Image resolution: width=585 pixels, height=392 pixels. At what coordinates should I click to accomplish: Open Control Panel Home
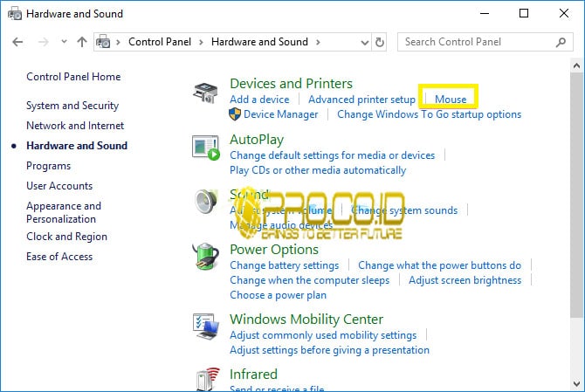[73, 77]
